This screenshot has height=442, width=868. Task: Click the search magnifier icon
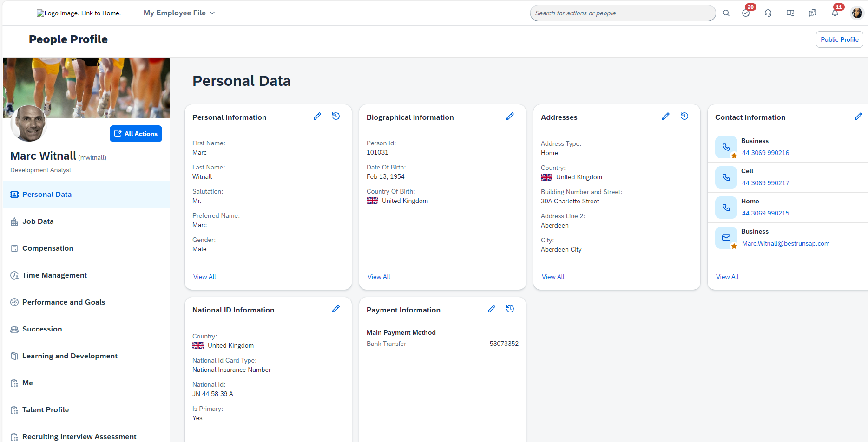[x=726, y=13]
